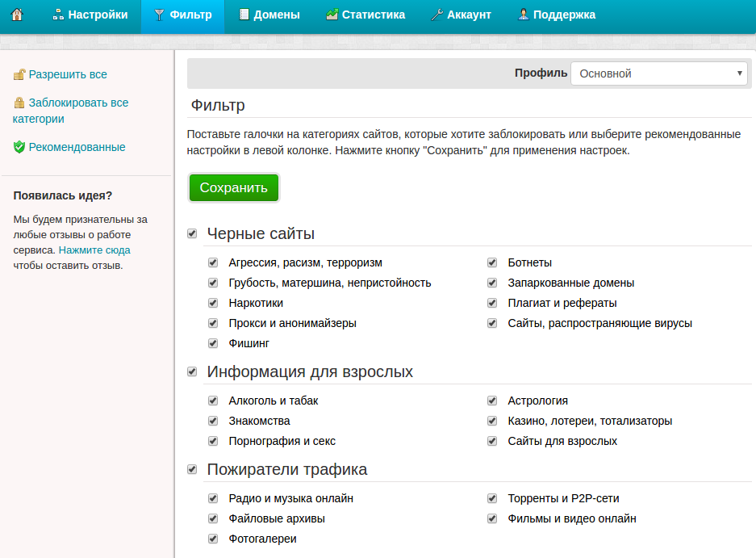
Task: Toggle the Знакомства checkbox
Action: 213,421
